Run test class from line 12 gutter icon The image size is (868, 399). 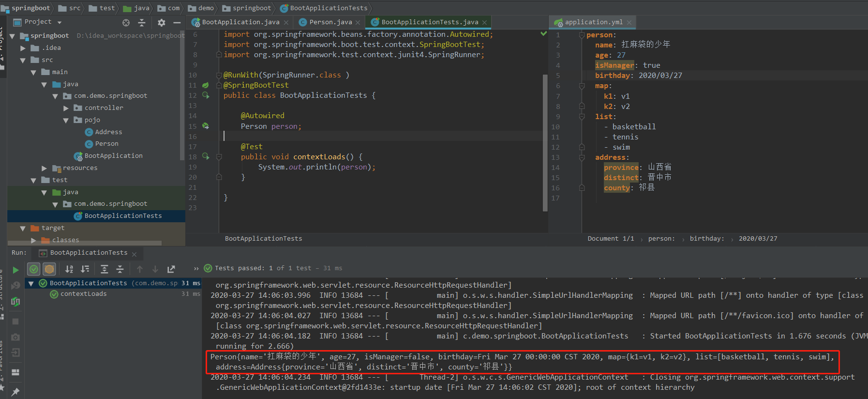(x=206, y=95)
